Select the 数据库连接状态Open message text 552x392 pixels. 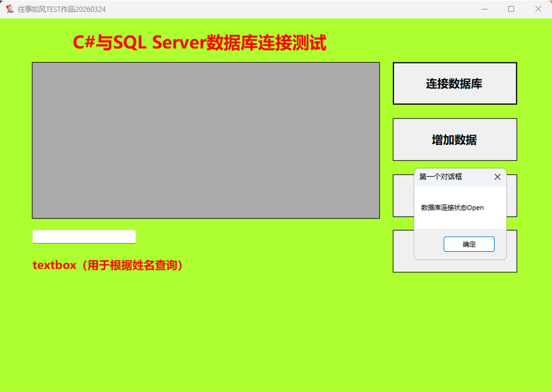coord(452,208)
